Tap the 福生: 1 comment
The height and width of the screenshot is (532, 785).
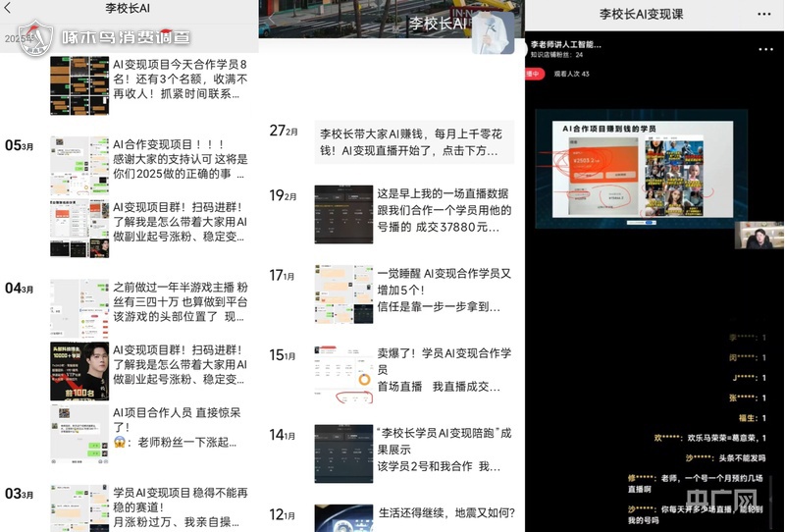point(753,418)
